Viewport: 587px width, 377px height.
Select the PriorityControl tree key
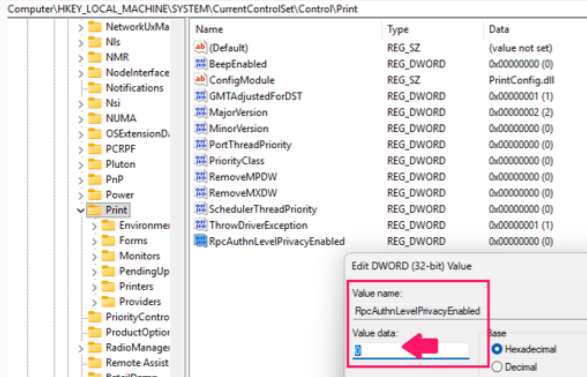137,317
